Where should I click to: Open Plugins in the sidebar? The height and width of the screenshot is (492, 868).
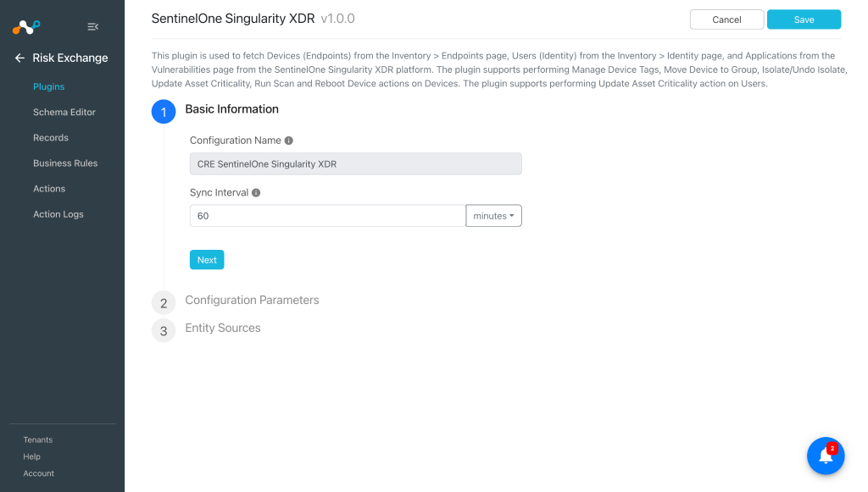click(48, 86)
